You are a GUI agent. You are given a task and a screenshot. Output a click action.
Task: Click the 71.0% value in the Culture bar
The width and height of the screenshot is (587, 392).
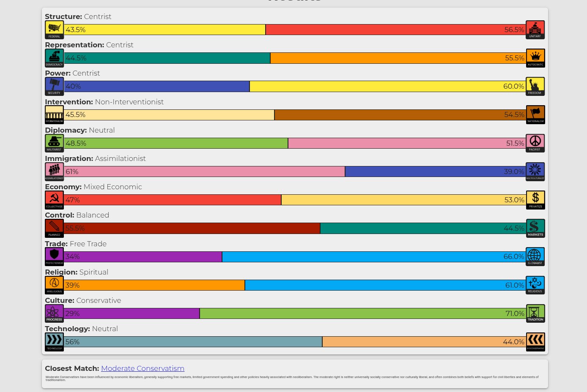click(515, 313)
